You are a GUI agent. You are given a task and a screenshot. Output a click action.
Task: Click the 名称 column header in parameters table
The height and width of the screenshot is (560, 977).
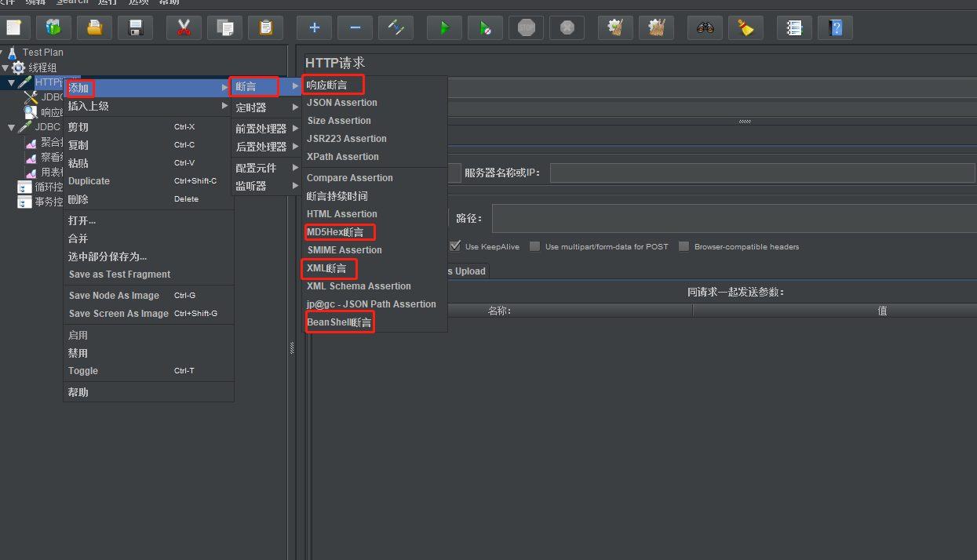tap(499, 311)
